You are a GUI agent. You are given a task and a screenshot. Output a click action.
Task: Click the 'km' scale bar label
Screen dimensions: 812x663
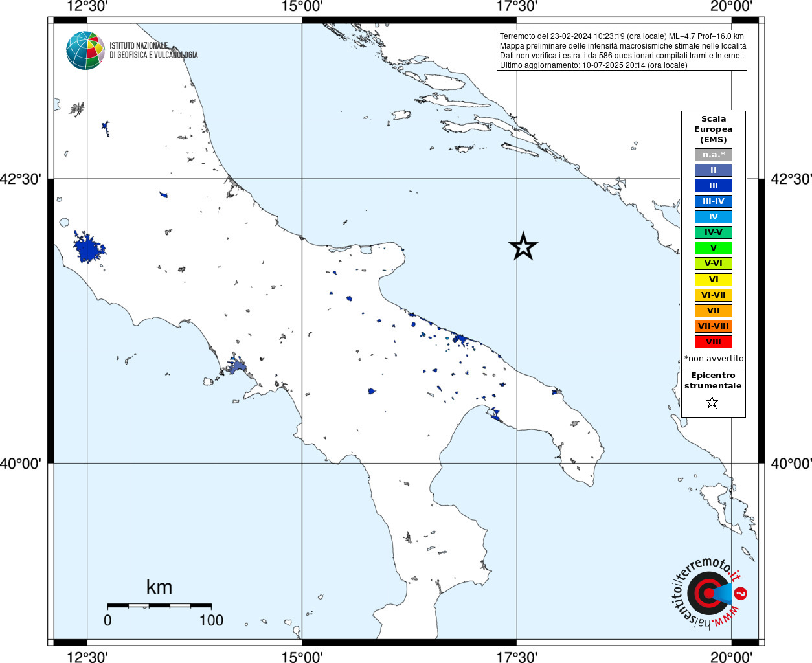coord(159,587)
